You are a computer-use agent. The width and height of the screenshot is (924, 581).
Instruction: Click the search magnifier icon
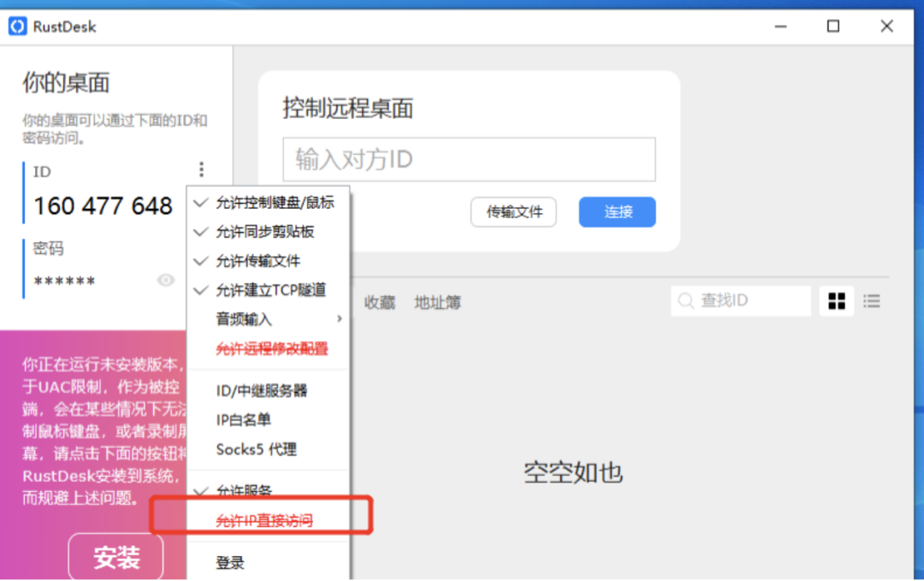coord(685,300)
